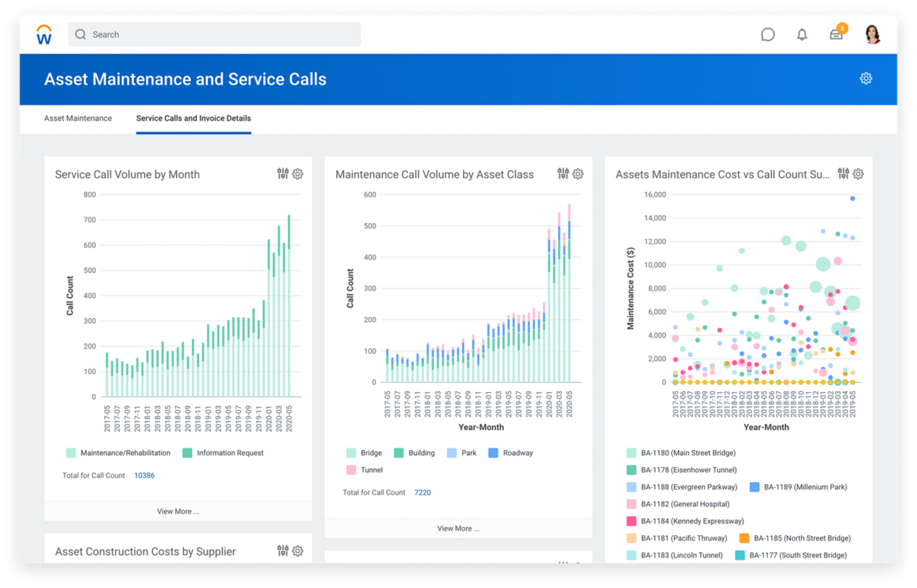Click Asset Construction Costs by Supplier title
This screenshot has height=588, width=917.
145,552
